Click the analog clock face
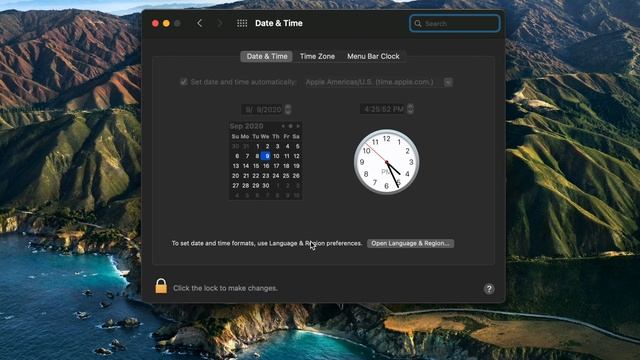640x360 pixels. (x=386, y=162)
